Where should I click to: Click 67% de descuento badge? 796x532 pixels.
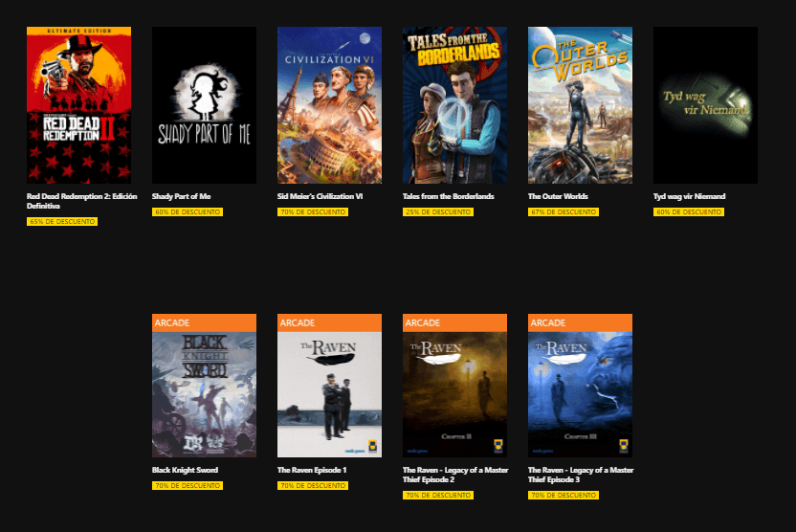(564, 212)
